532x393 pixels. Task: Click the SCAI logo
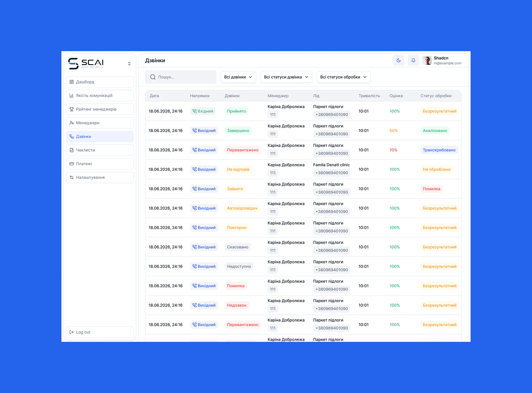tap(86, 63)
